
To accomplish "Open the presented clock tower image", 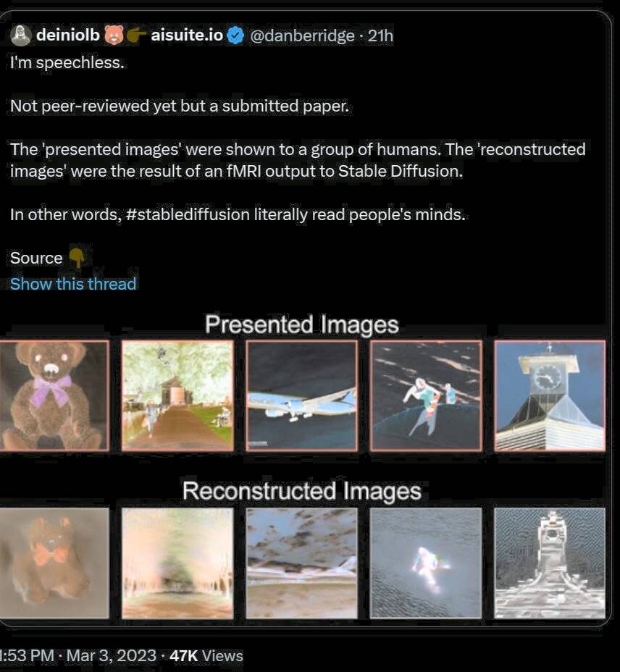I will click(x=550, y=395).
